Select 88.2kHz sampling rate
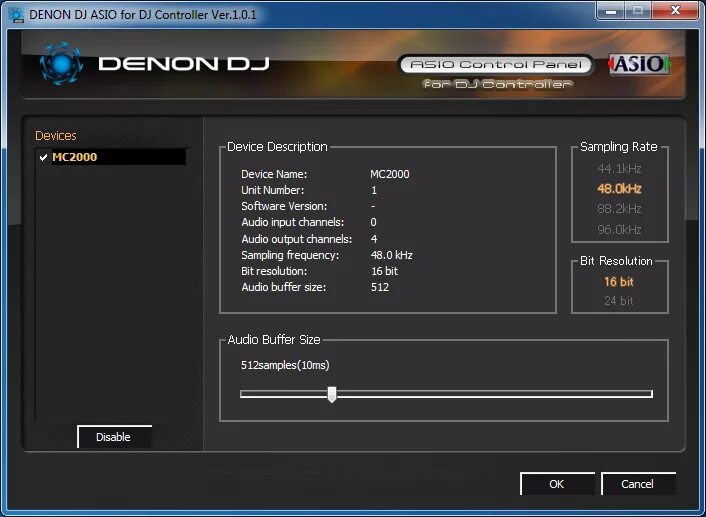Viewport: 706px width, 517px height. [x=619, y=209]
